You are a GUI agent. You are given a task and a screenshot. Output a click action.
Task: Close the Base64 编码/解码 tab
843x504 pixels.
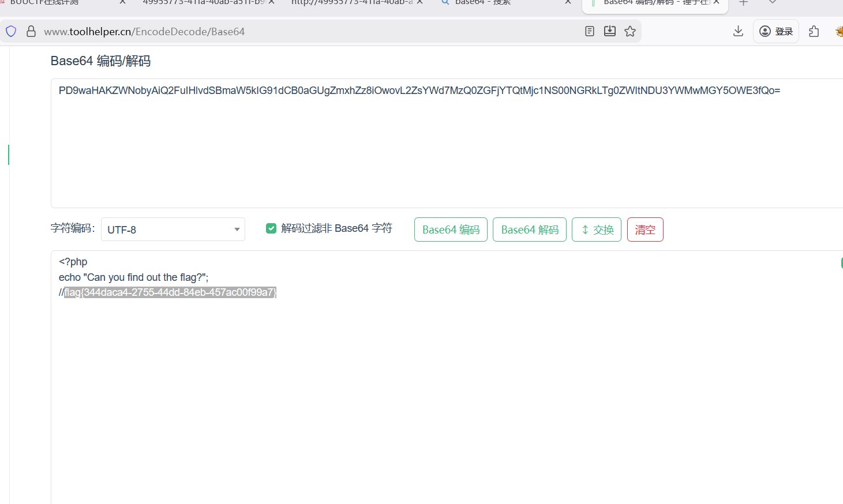click(x=716, y=3)
